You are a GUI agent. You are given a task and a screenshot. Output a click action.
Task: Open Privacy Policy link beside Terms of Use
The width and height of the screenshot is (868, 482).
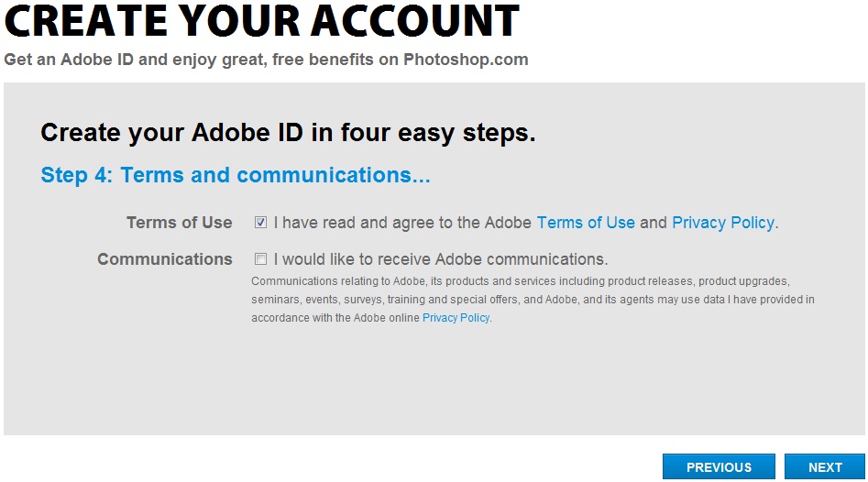pyautogui.click(x=723, y=223)
